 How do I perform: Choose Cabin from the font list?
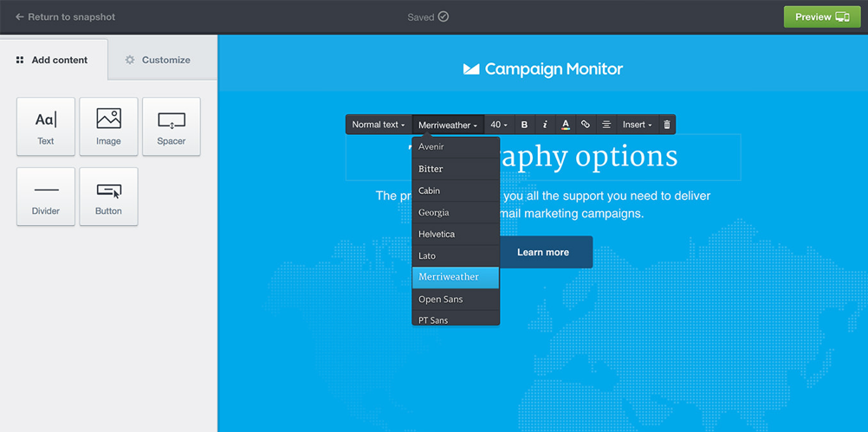(456, 190)
